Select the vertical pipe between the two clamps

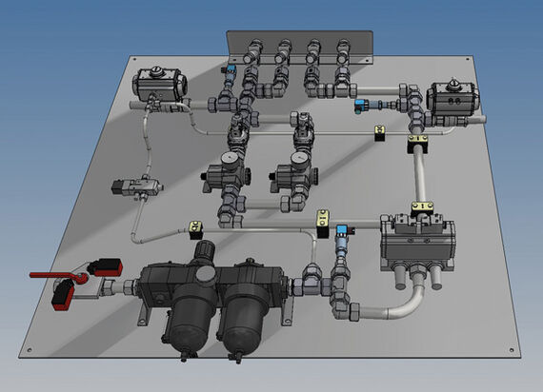(x=419, y=174)
